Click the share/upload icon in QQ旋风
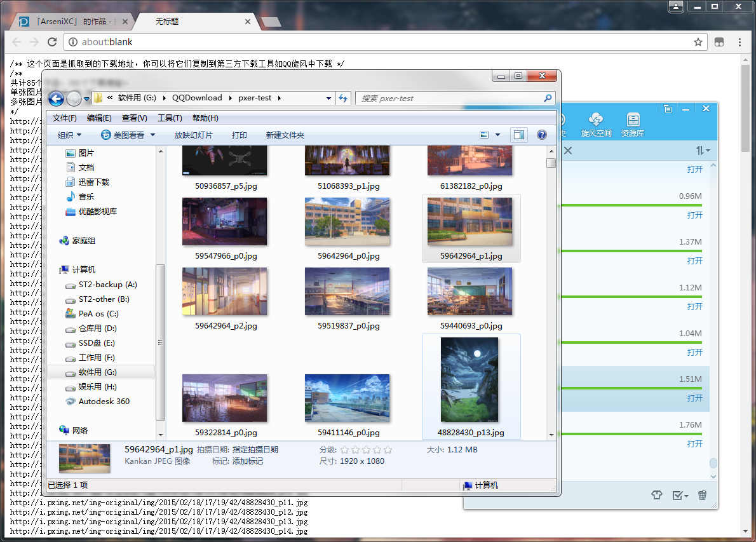 (x=657, y=495)
